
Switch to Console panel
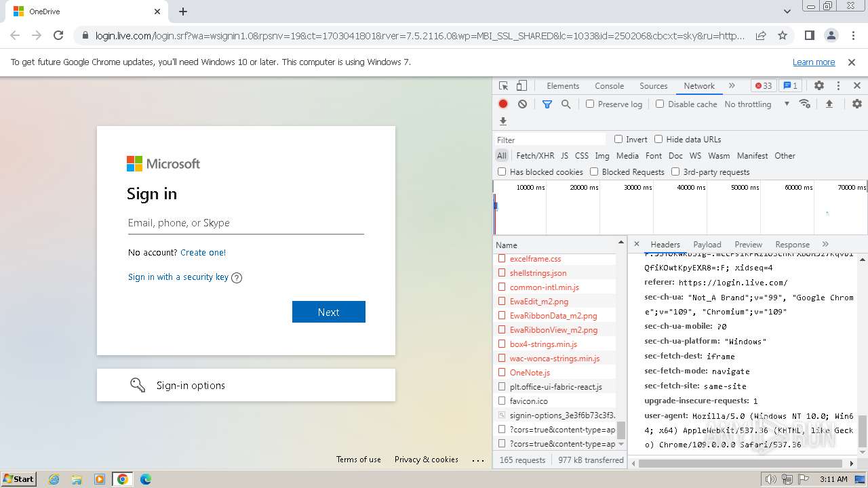tap(609, 86)
